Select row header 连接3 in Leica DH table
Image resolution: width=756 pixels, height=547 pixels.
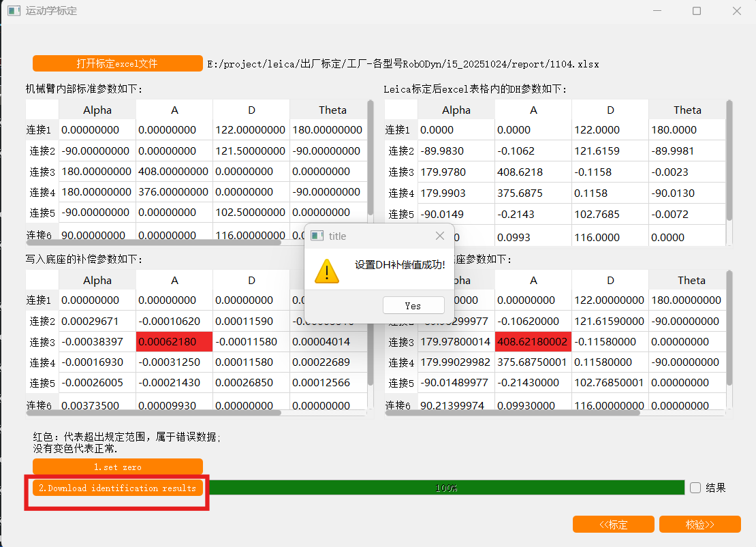tap(401, 172)
